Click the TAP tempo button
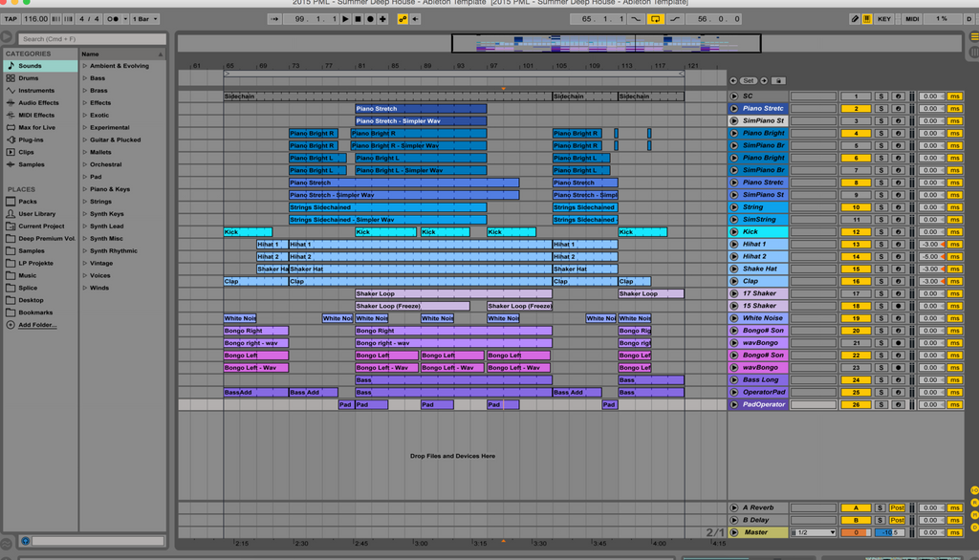Image resolution: width=979 pixels, height=560 pixels. click(11, 19)
